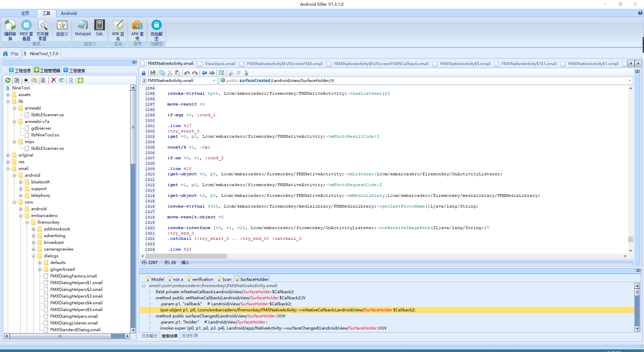Screen dimensions: 644x352
Task: Switch to the Android ribbon tab
Action: [x=69, y=13]
